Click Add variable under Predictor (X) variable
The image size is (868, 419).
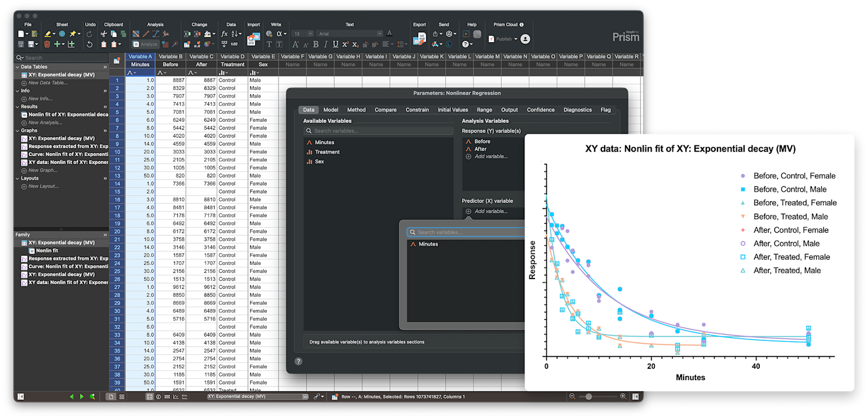490,211
